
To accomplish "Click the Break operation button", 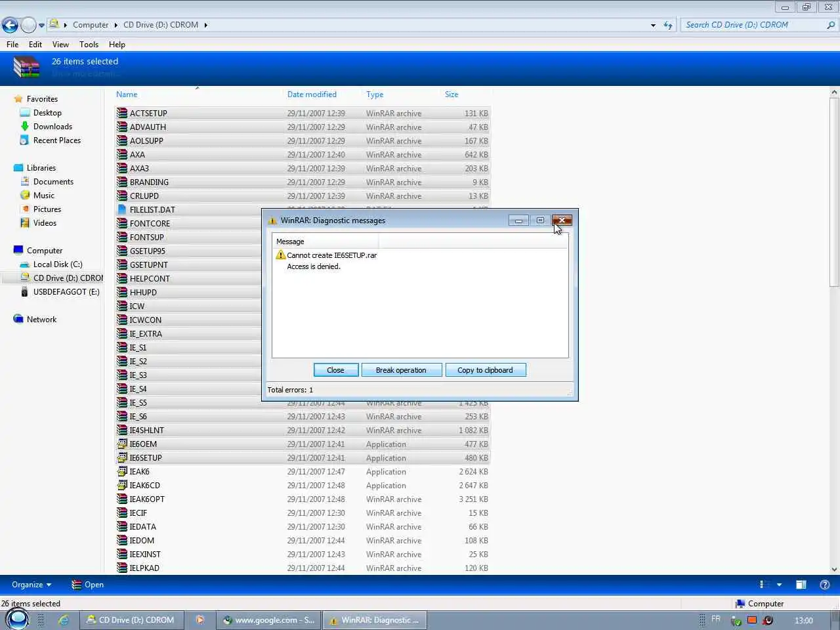I will coord(401,370).
